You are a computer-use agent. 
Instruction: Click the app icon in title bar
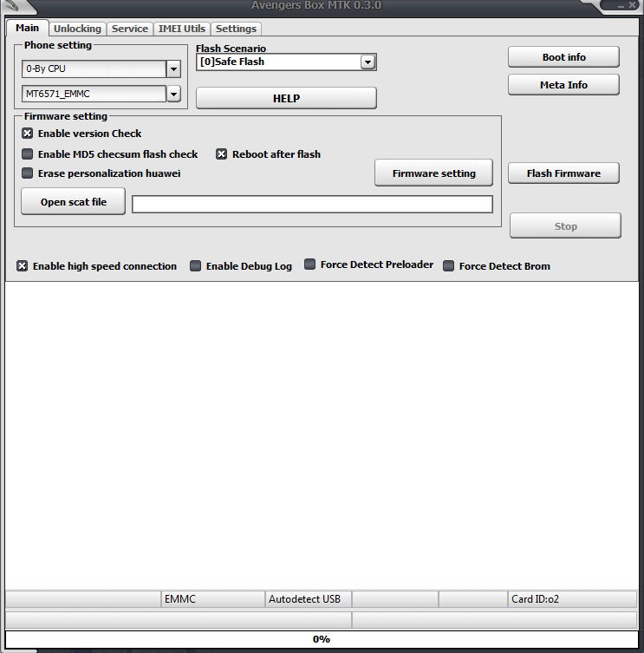pyautogui.click(x=11, y=5)
